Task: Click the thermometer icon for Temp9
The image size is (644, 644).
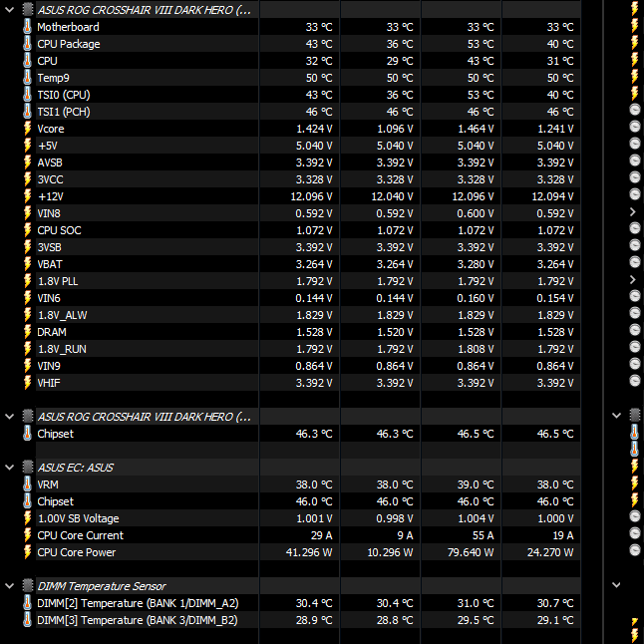Action: click(x=27, y=78)
